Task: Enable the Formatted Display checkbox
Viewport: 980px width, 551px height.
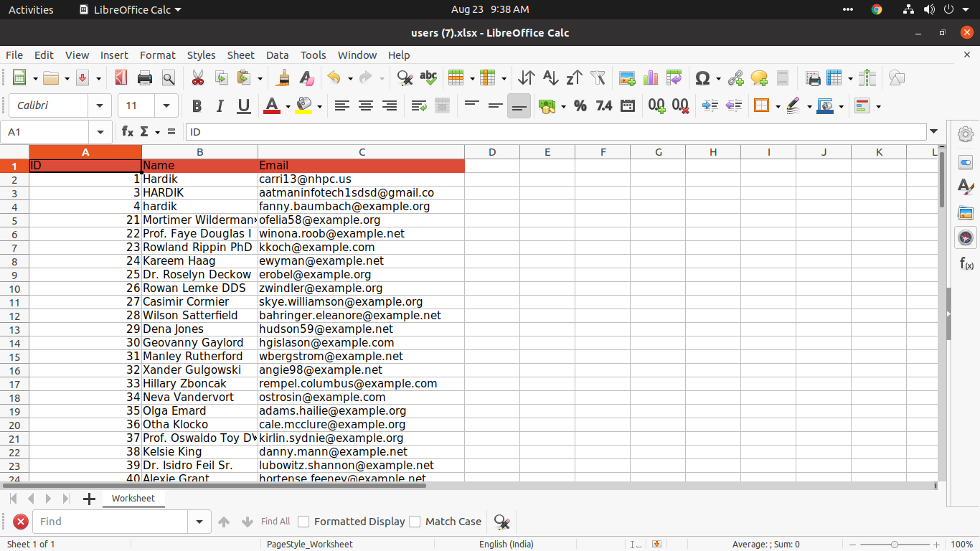Action: (303, 522)
